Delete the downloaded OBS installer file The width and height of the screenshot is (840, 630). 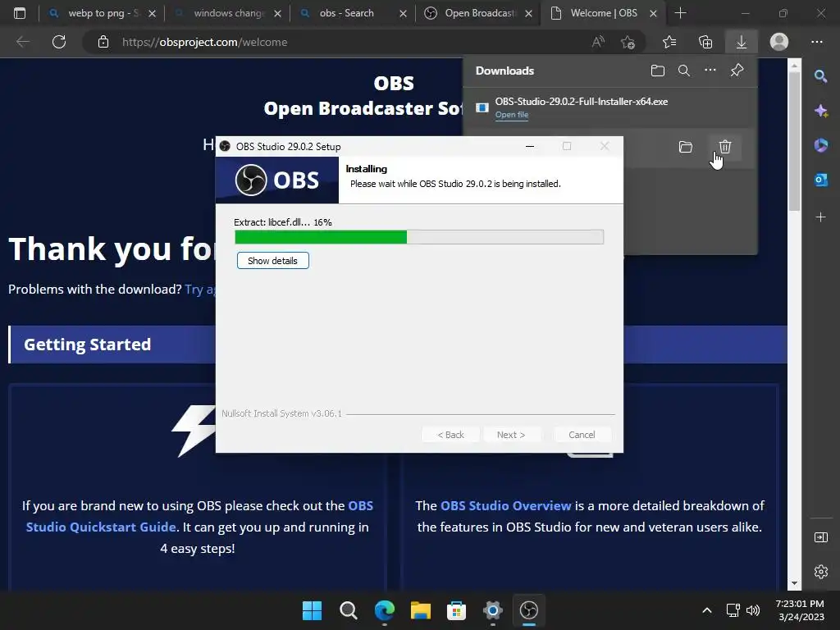[x=725, y=147]
